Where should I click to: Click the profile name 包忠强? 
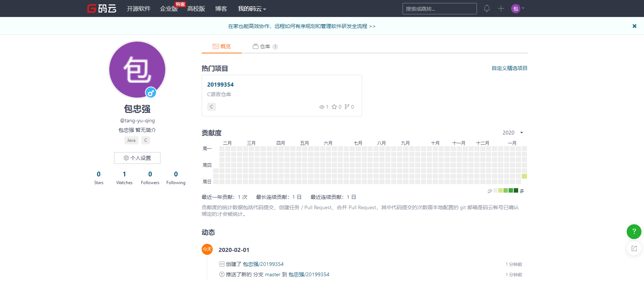pos(137,109)
